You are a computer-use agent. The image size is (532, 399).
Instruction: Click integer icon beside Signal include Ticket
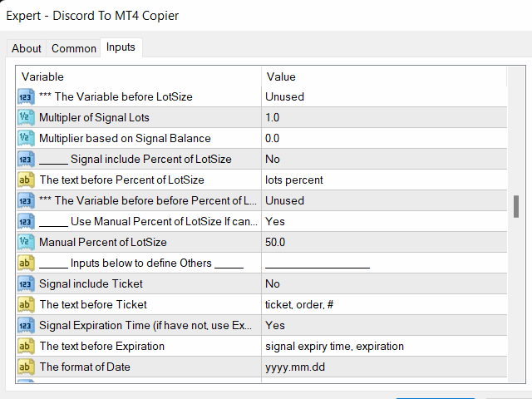point(26,284)
